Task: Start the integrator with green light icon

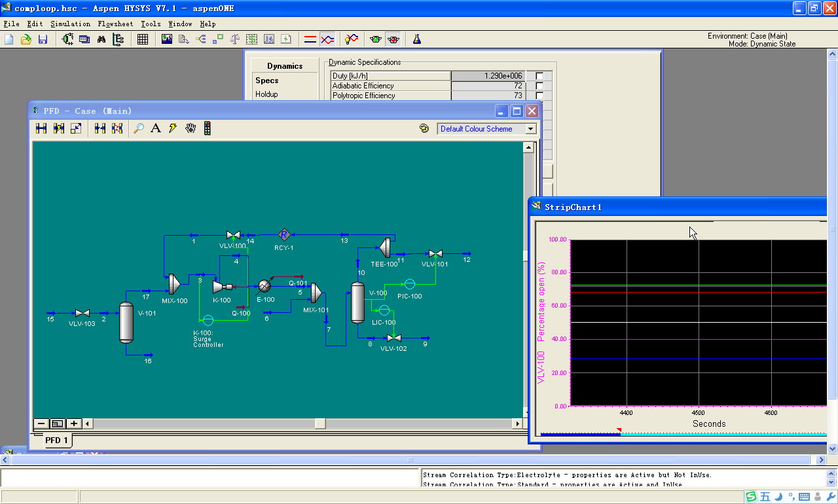Action: 376,39
